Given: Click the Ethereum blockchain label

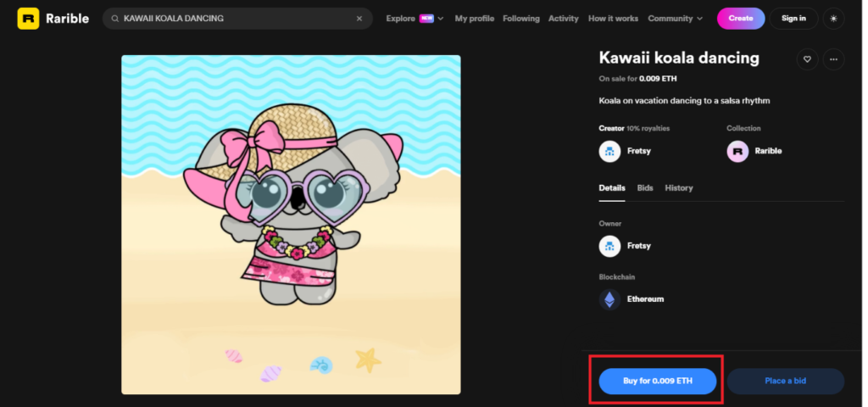Looking at the screenshot, I should pyautogui.click(x=645, y=299).
